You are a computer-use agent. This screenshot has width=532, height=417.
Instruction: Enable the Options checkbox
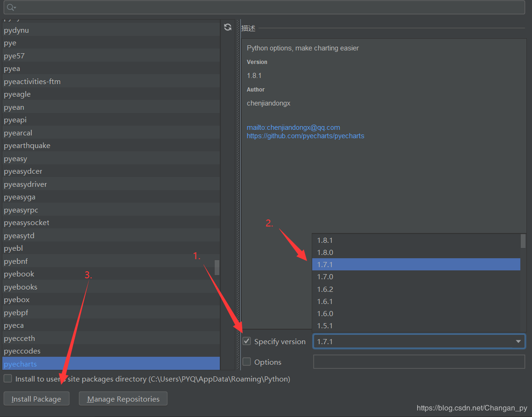(247, 362)
